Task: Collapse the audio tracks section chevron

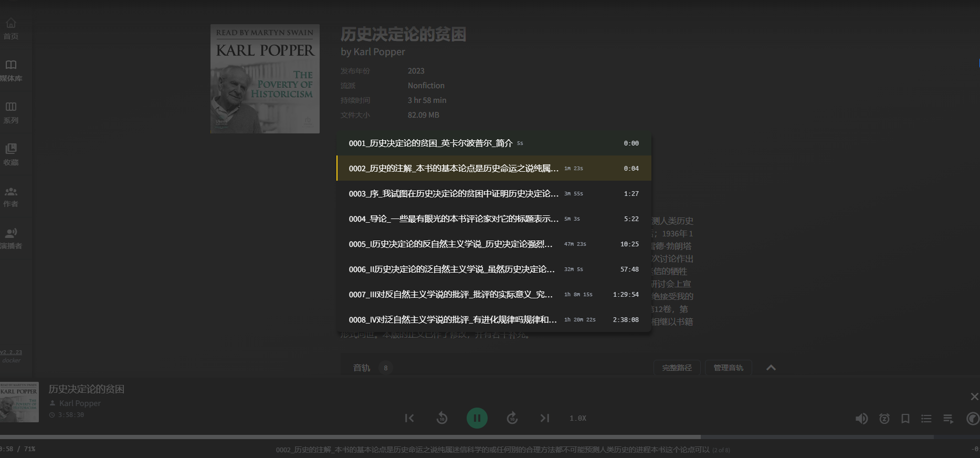Action: pos(771,368)
